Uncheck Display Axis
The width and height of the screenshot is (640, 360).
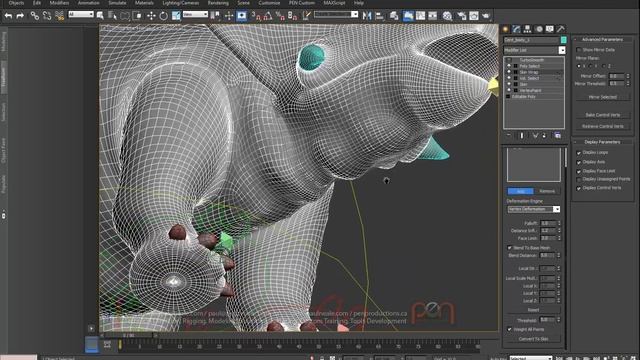579,162
